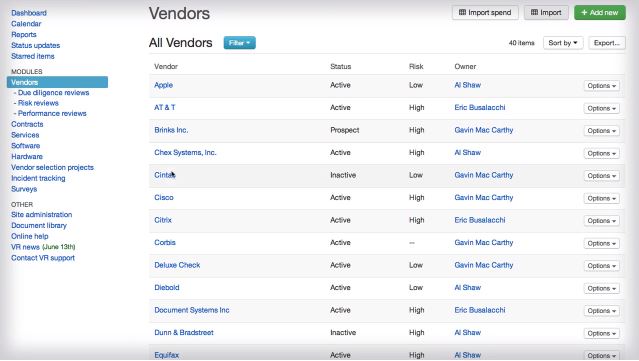The image size is (639, 361).
Task: Open Options dropdown for Corbis
Action: click(x=602, y=243)
